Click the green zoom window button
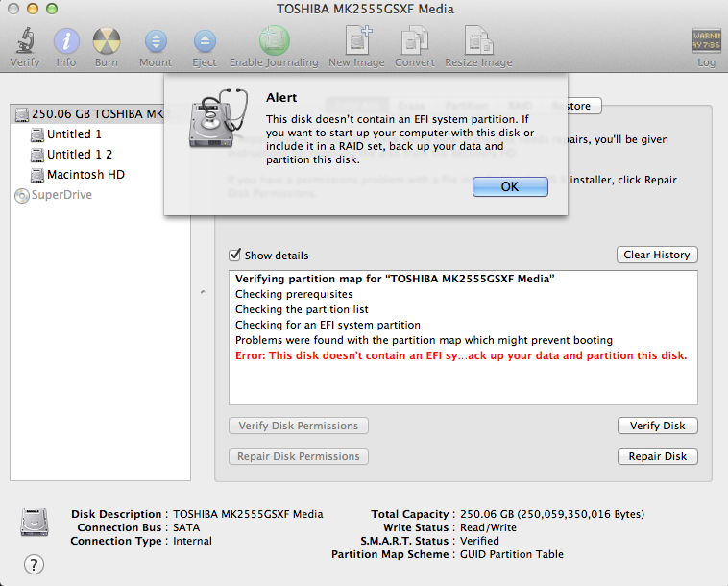This screenshot has width=728, height=586. 52,9
